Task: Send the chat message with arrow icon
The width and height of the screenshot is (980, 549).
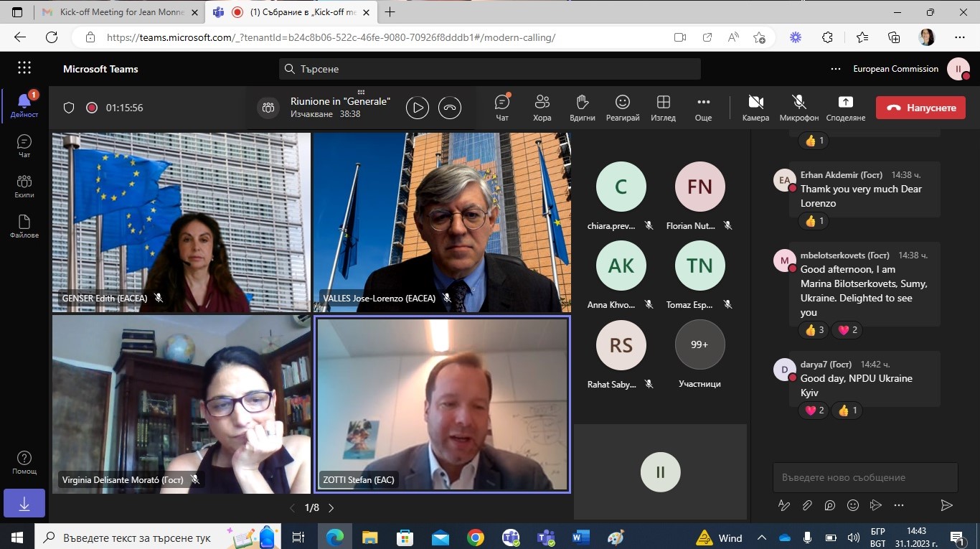Action: [x=946, y=505]
